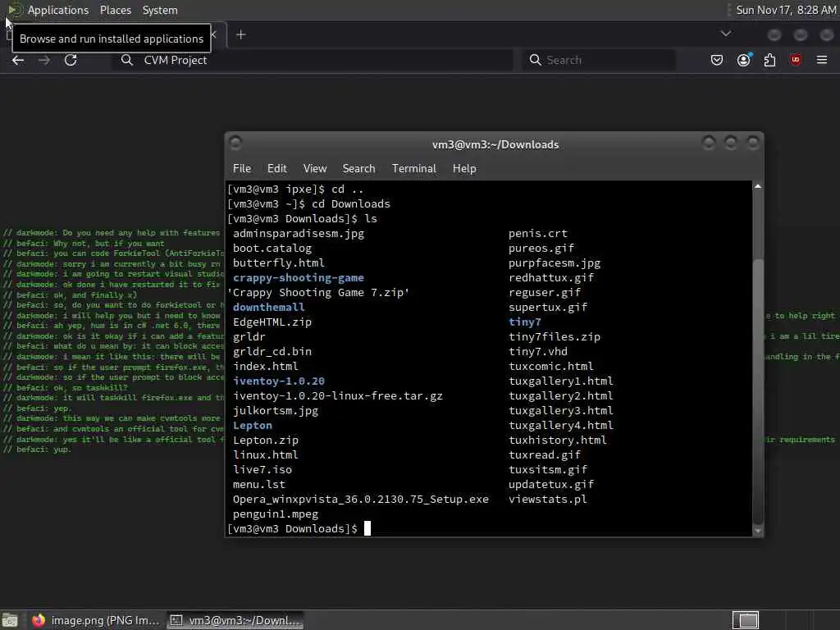The height and width of the screenshot is (630, 840).
Task: Go back in Firefox
Action: [18, 60]
